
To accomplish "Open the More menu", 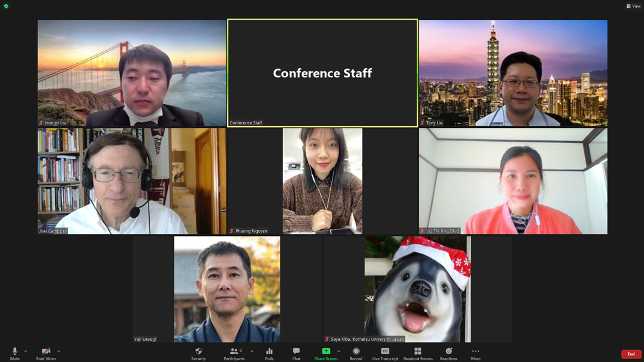I will click(476, 354).
